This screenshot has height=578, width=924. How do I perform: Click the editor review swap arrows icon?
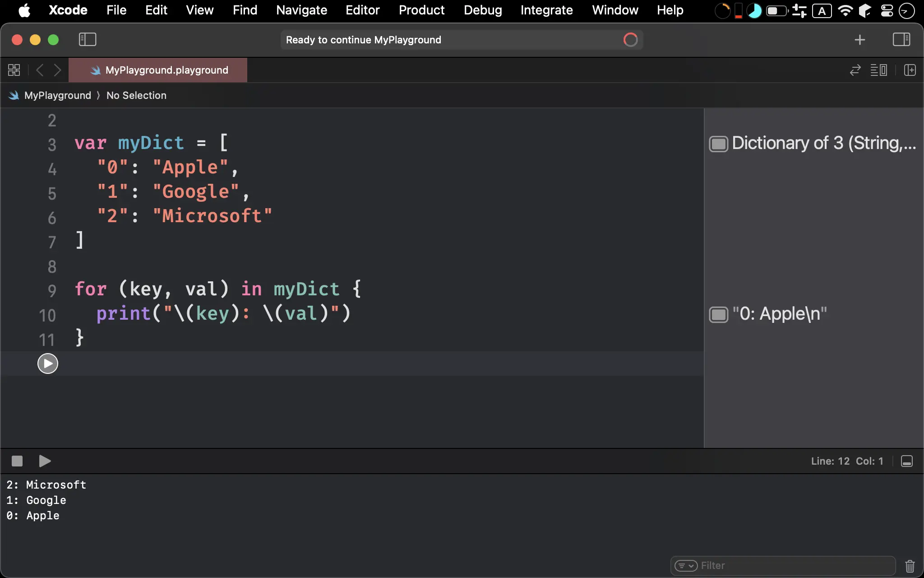point(855,70)
